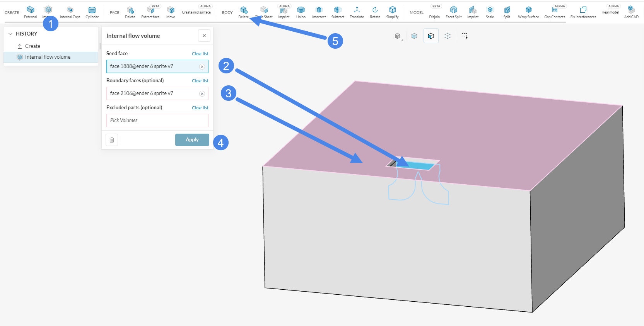Image resolution: width=644 pixels, height=326 pixels.
Task: Click the Seed face selection field
Action: tap(157, 66)
